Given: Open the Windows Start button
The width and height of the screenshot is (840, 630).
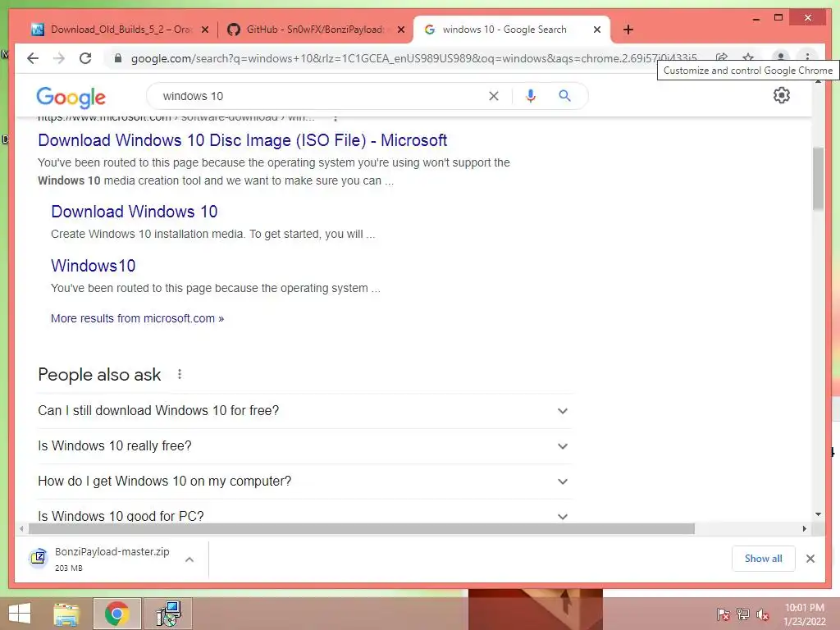Looking at the screenshot, I should pyautogui.click(x=20, y=614).
